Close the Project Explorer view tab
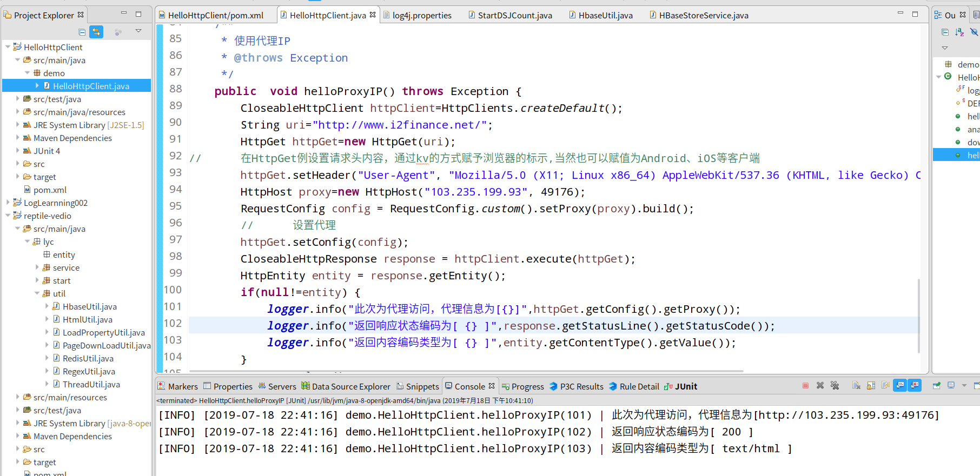980x476 pixels. (81, 15)
